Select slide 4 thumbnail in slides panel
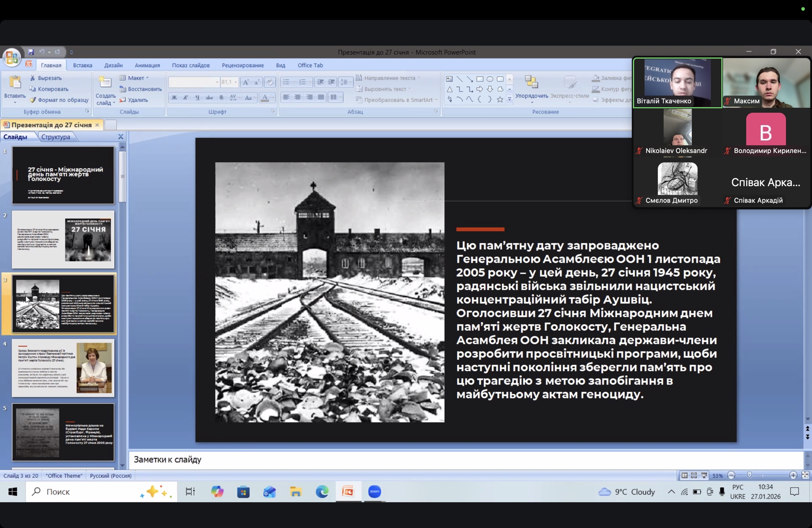This screenshot has width=812, height=528. [x=63, y=368]
